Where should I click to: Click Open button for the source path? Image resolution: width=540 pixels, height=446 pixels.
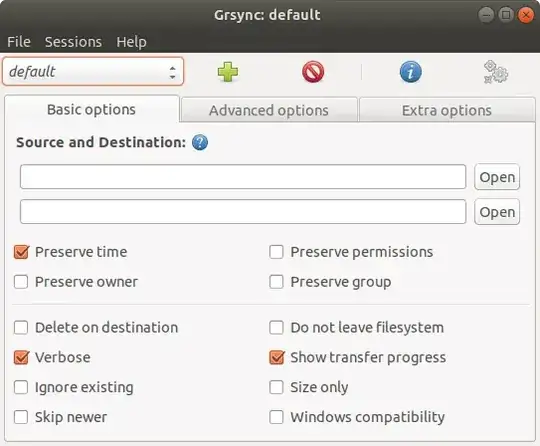497,177
